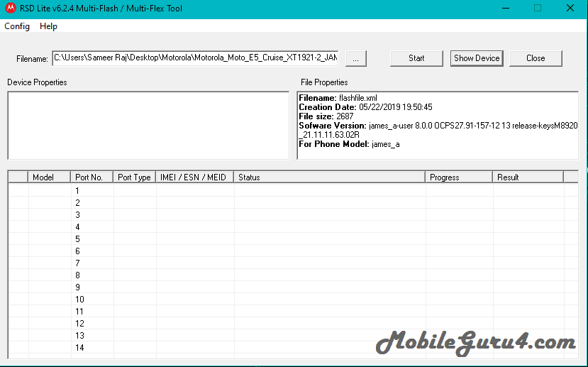Browse for file with the '...' button
Viewport: 588px width, 367px height.
point(355,58)
